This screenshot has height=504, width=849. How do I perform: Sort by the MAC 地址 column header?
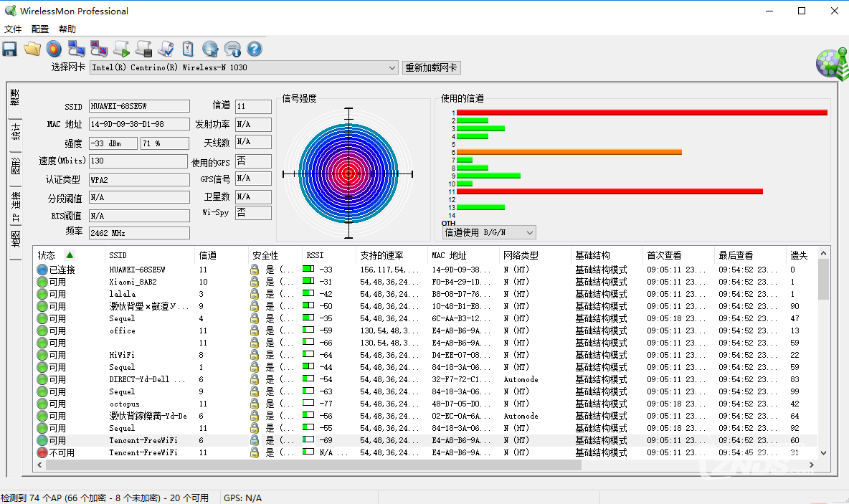click(x=463, y=255)
